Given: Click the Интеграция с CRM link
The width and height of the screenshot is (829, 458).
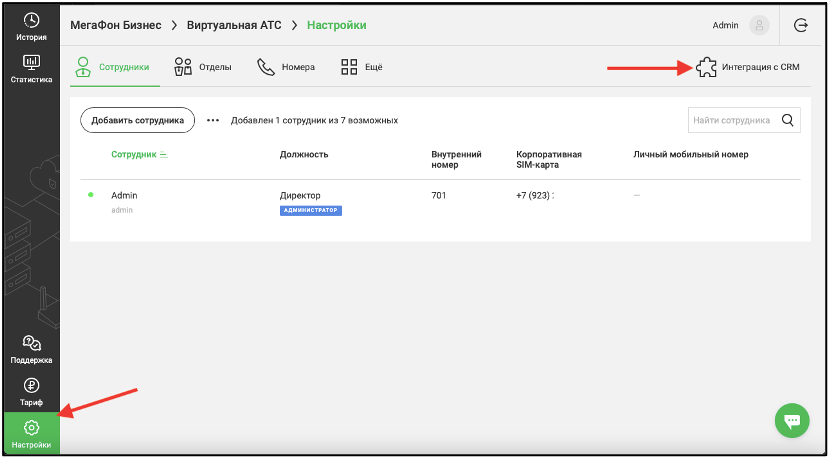Looking at the screenshot, I should [x=761, y=68].
